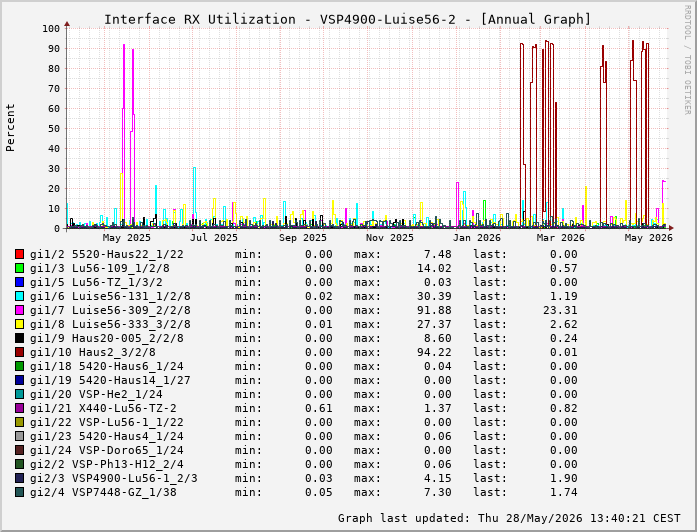Click the last value 1.90
The image size is (697, 532).
[564, 478]
